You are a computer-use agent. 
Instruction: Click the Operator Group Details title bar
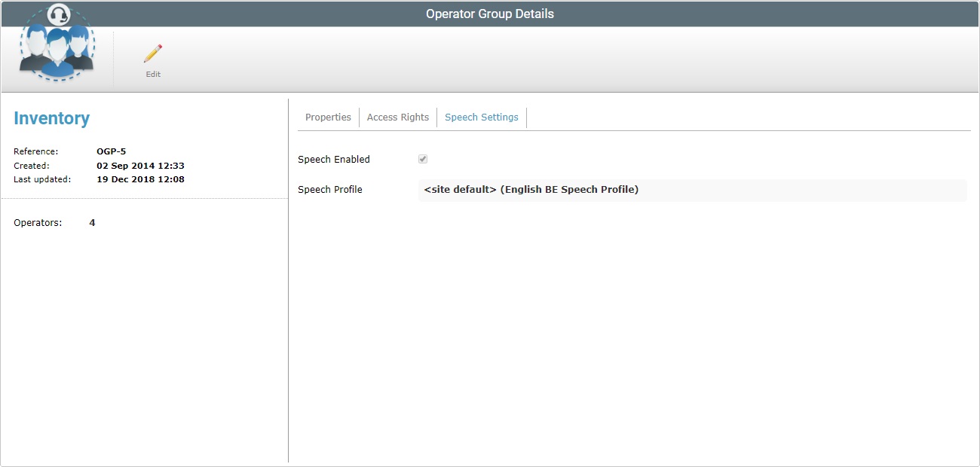490,13
